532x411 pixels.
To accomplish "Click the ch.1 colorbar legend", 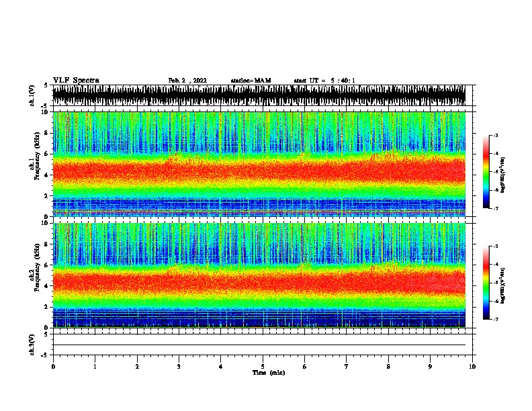I will [x=486, y=172].
